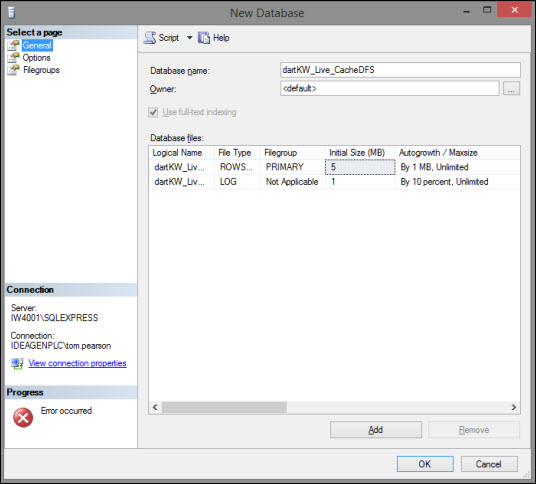This screenshot has width=536, height=484.
Task: Click the Filegroup column header
Action: [x=293, y=152]
